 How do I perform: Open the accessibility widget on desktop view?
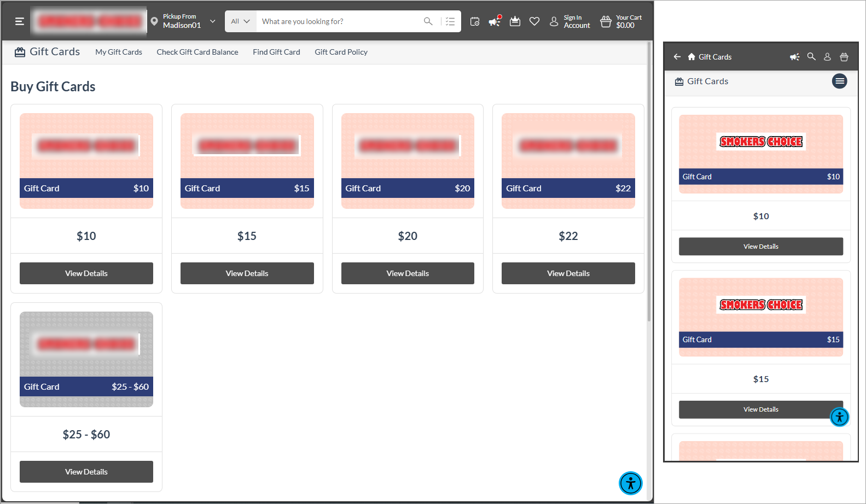point(631,483)
